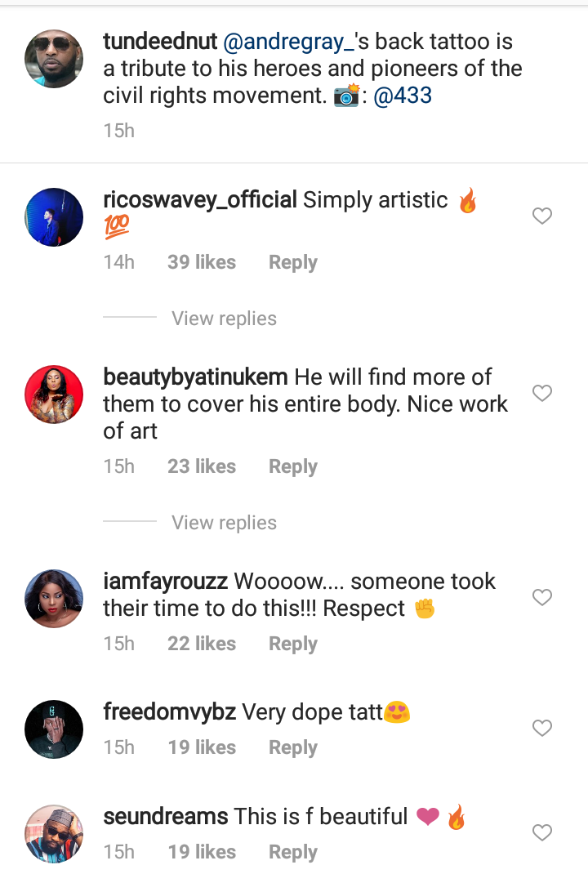The width and height of the screenshot is (588, 874).
Task: Open tundeednut's profile picture
Action: coord(54,60)
